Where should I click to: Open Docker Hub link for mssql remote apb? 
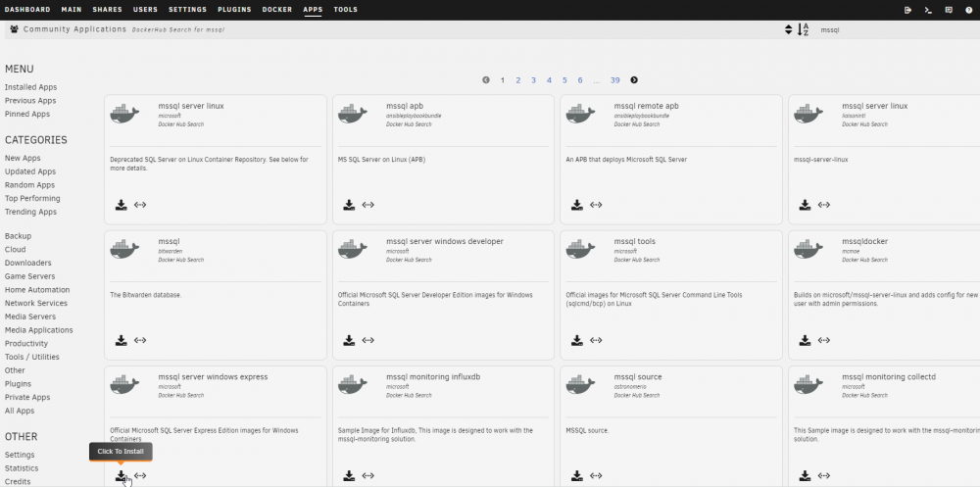pyautogui.click(x=596, y=205)
